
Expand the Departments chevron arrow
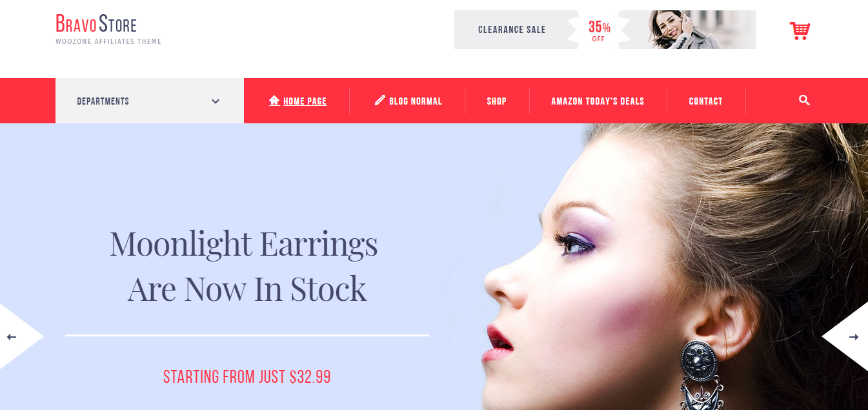point(216,101)
